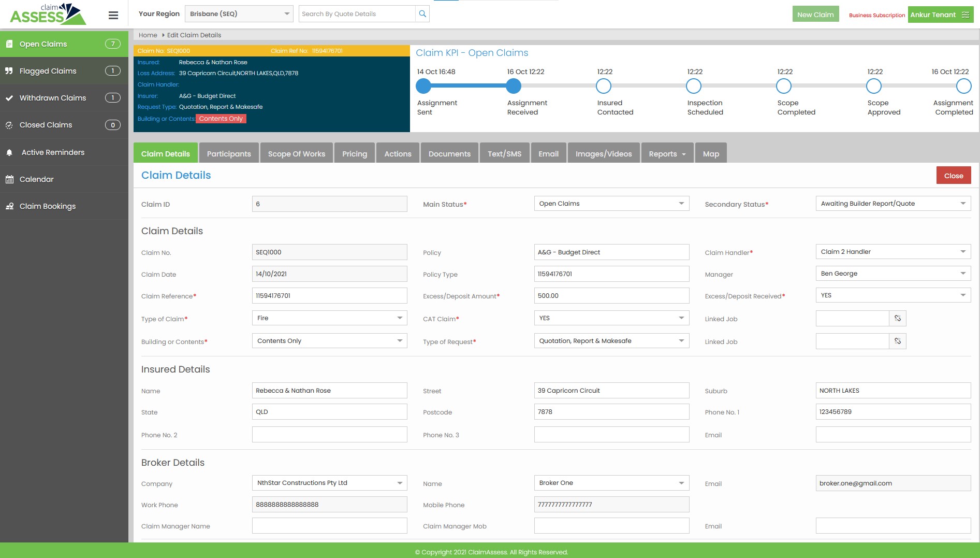Switch to the Scope Of Works tab
The height and width of the screenshot is (558, 980).
(296, 154)
